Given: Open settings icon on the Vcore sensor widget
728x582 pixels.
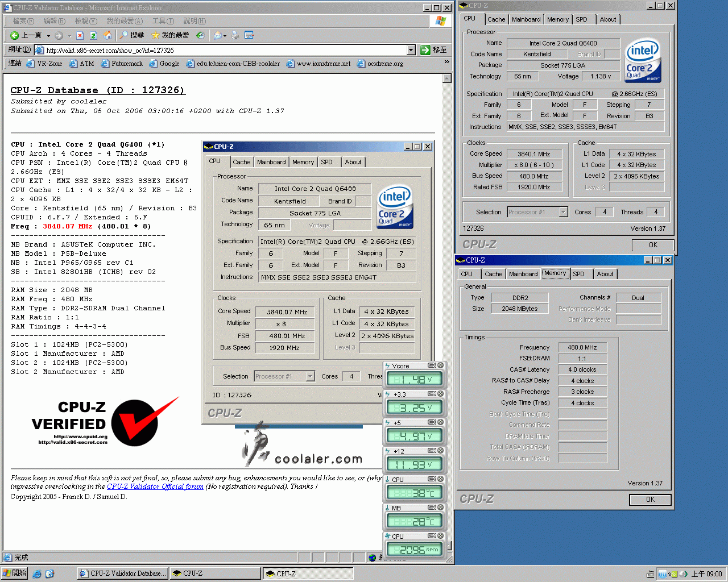Looking at the screenshot, I should click(432, 365).
